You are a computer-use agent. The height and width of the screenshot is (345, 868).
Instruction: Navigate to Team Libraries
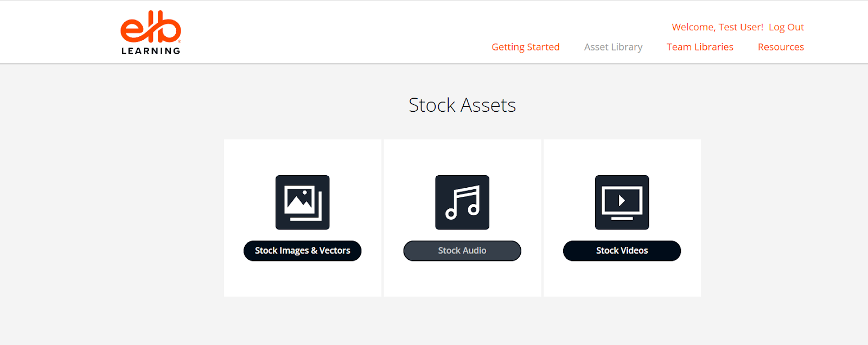[700, 47]
